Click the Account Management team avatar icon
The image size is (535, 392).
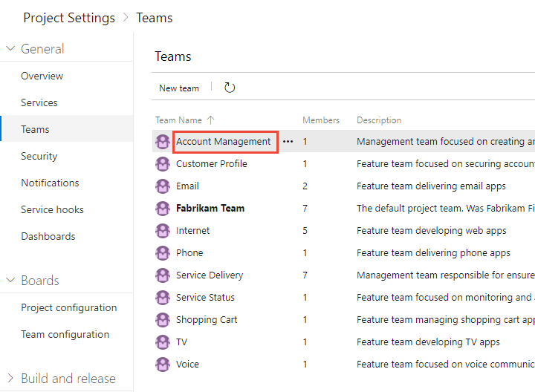pos(163,142)
